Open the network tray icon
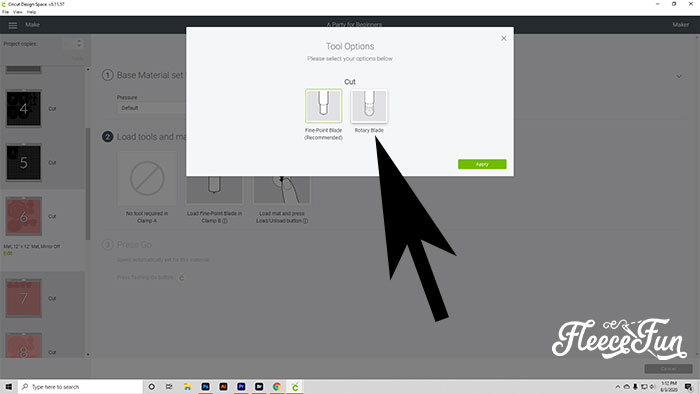 pyautogui.click(x=644, y=387)
